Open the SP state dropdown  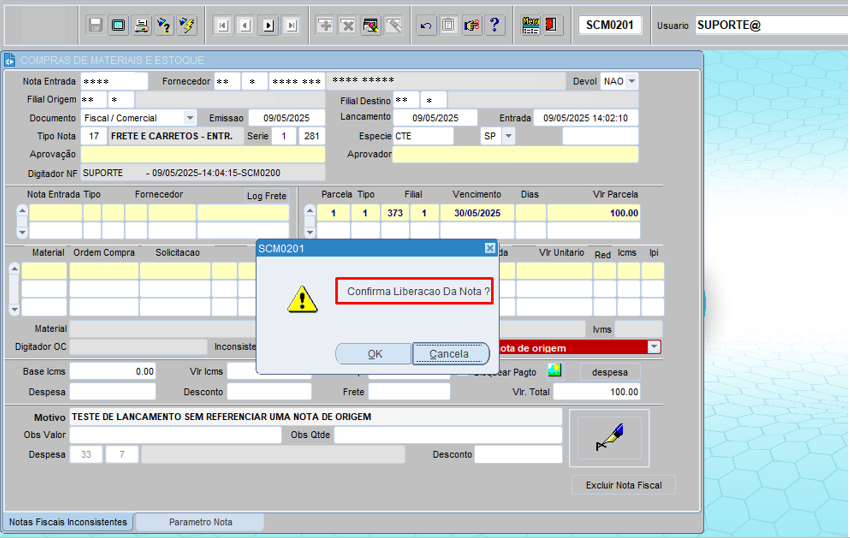coord(508,136)
